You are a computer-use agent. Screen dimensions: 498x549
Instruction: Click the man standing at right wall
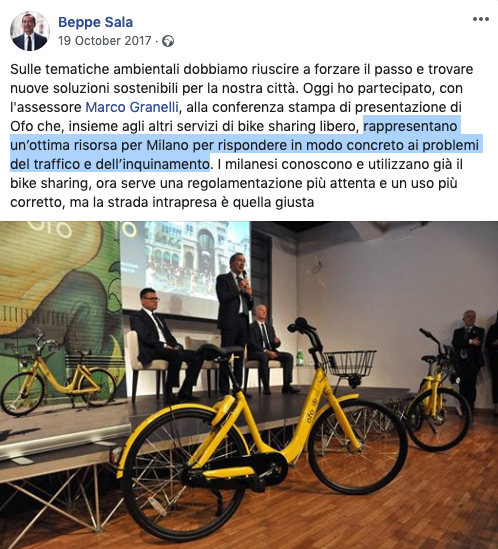[468, 357]
